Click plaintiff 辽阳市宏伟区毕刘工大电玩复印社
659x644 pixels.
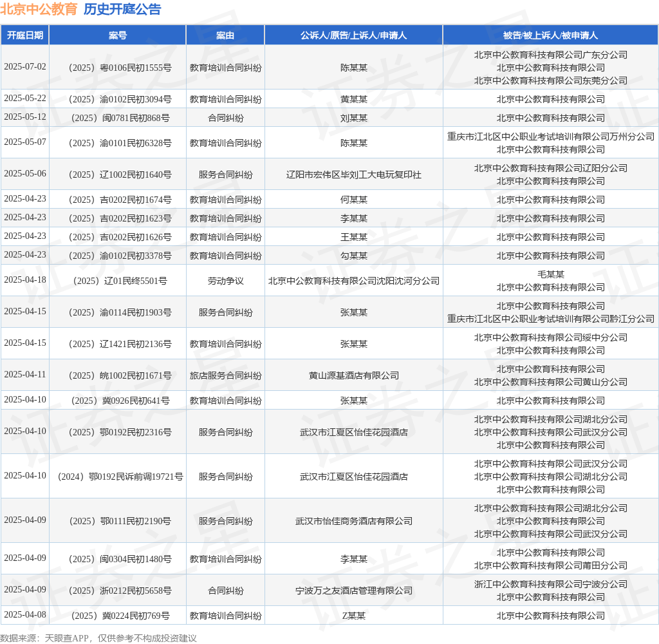(354, 175)
